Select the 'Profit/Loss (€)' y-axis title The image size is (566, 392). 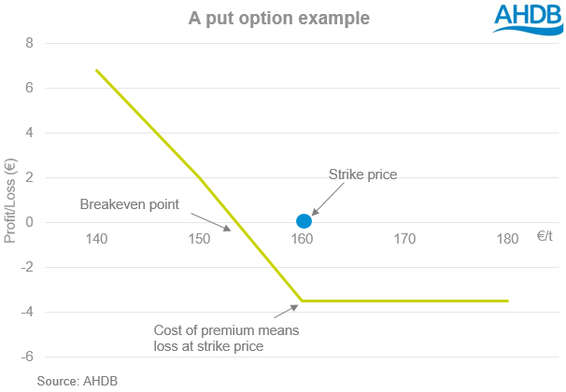tap(11, 201)
